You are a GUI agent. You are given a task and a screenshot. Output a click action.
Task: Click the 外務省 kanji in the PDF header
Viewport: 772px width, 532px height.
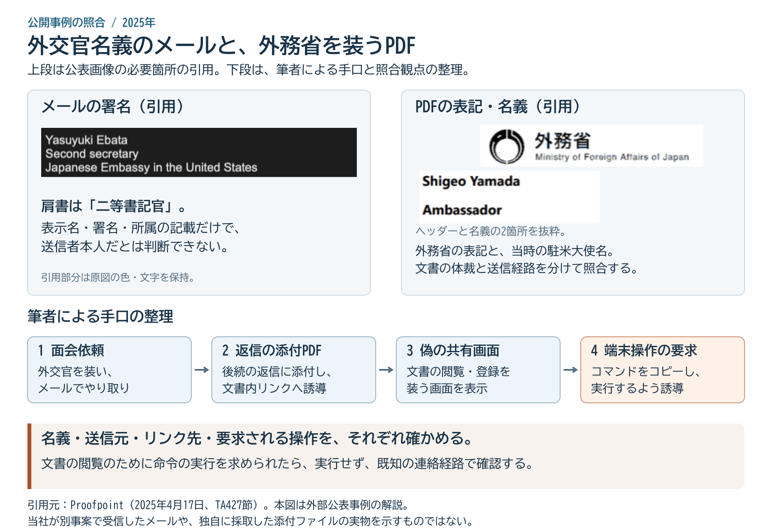tap(562, 141)
